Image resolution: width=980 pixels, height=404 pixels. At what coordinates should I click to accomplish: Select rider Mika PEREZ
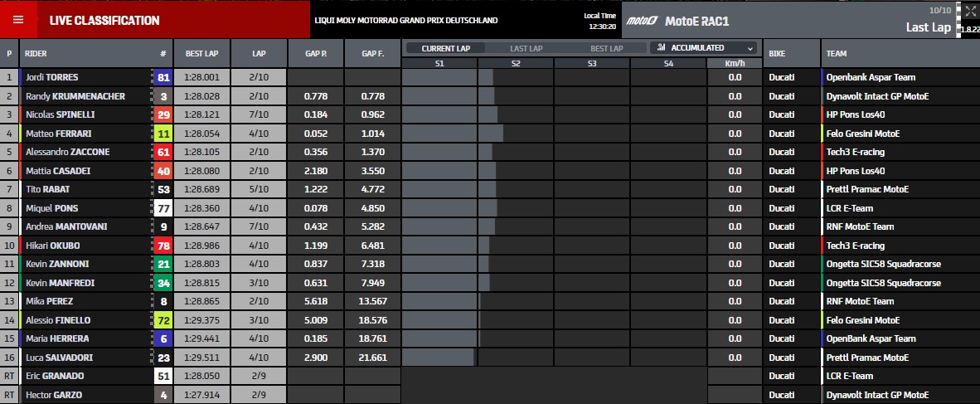[x=50, y=301]
